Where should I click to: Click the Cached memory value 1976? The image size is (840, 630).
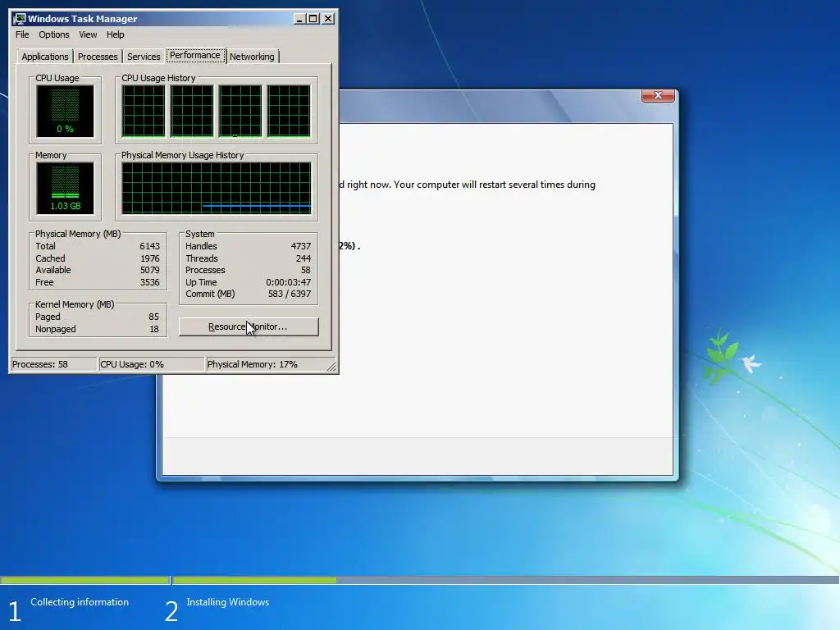[149, 258]
